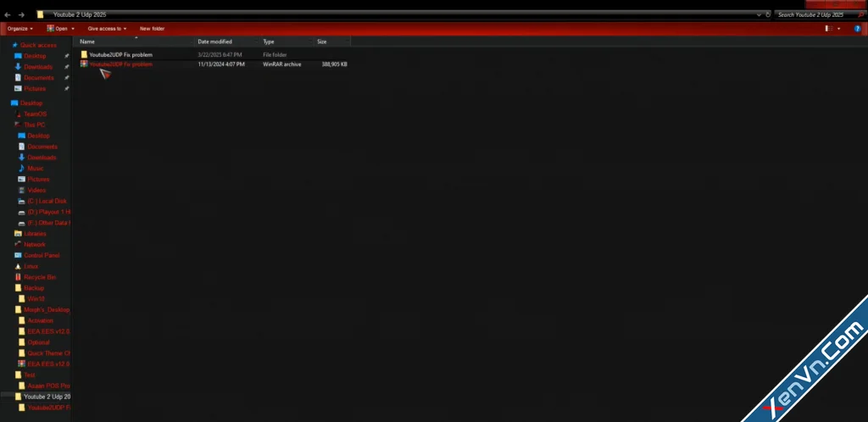Click the 3/22/2025 6:47 PM date cell
868x422 pixels.
click(x=220, y=55)
